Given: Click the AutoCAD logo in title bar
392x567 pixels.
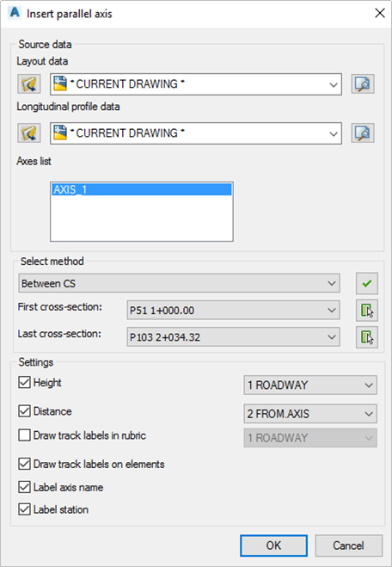Looking at the screenshot, I should tap(15, 13).
